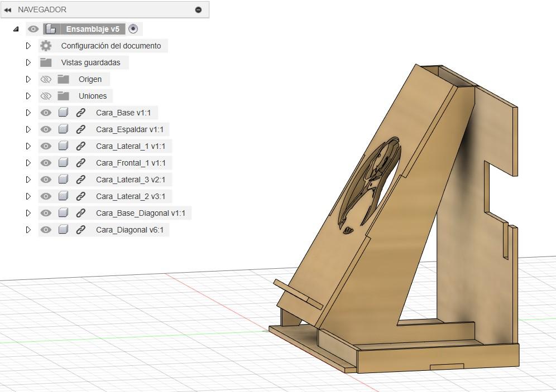
Task: Select Cara_Diagonal v6:1 label
Action: 130,230
